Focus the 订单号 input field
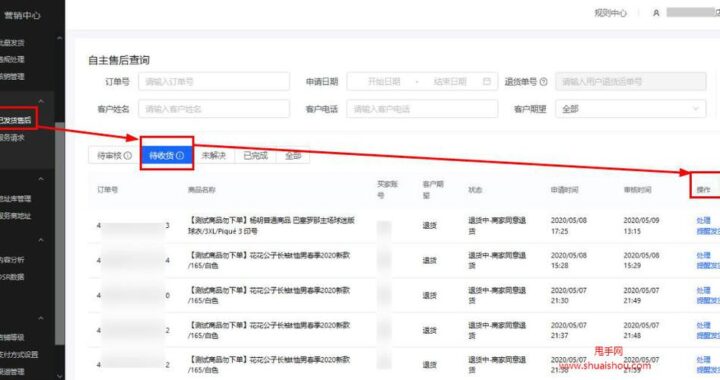 pos(214,81)
